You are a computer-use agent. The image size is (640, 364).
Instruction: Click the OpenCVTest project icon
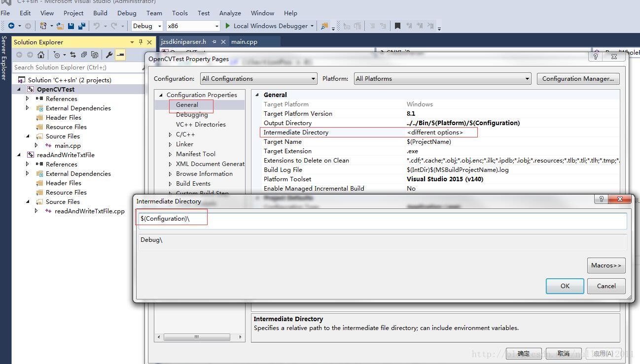(31, 90)
